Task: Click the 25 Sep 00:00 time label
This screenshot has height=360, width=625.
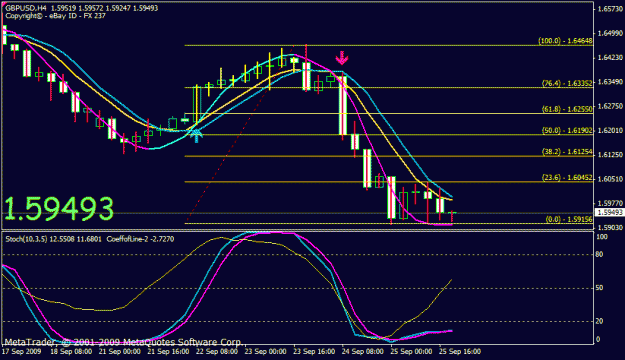Action: [411, 351]
